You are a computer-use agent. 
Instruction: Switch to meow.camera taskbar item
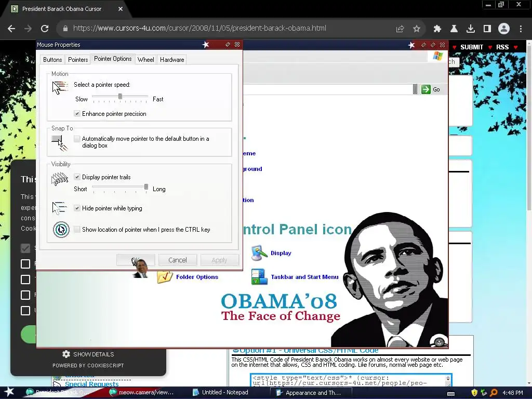(x=142, y=392)
